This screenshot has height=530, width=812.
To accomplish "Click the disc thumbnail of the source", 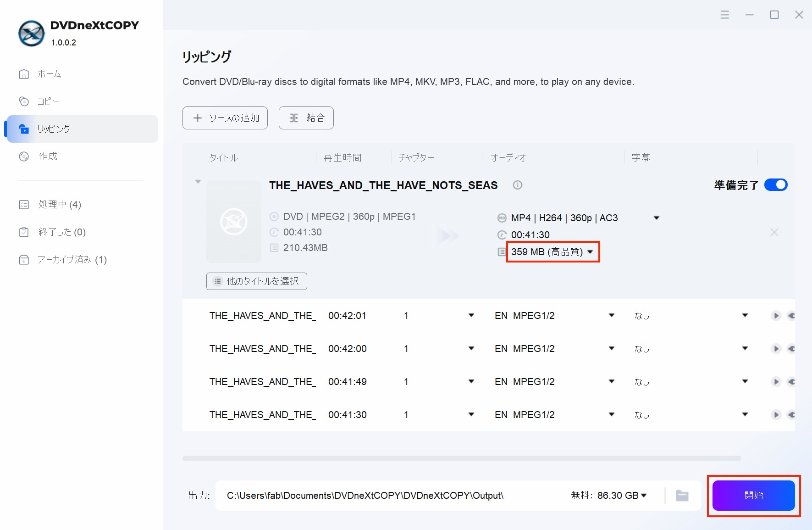I will click(234, 222).
